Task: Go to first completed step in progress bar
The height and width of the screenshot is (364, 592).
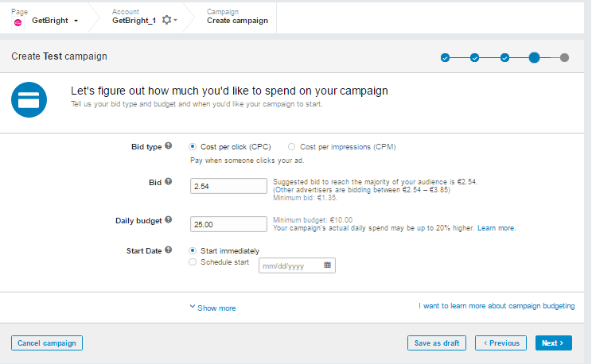Action: pos(445,57)
